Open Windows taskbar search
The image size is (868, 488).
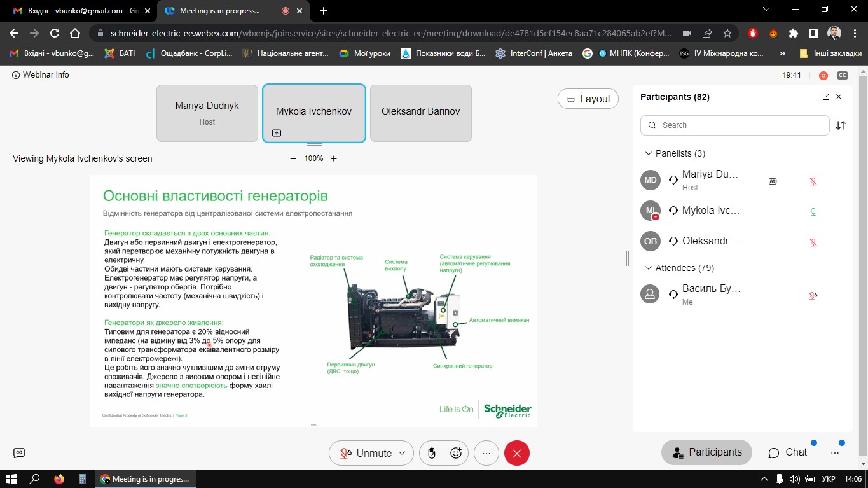[35, 479]
